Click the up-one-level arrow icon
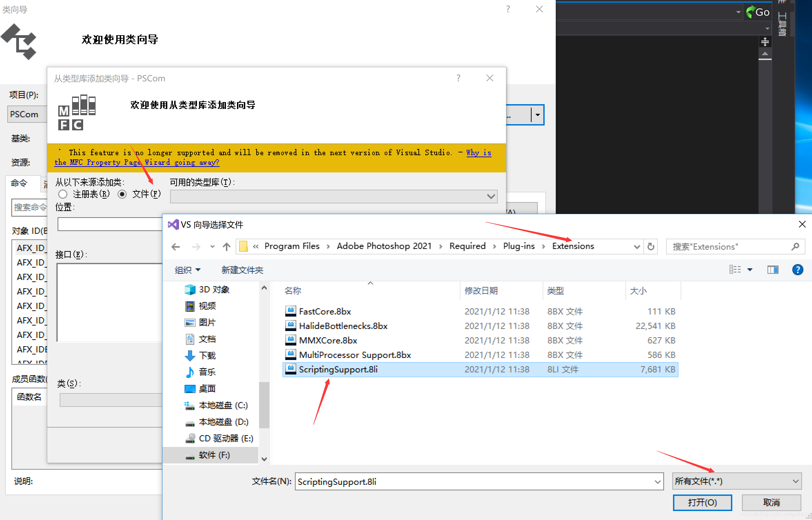The height and width of the screenshot is (520, 812). pos(227,247)
